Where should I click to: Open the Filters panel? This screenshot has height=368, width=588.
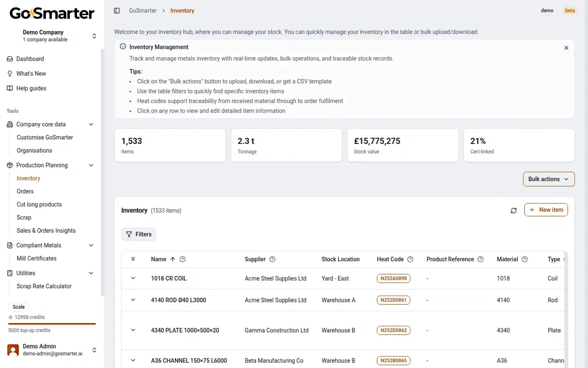[x=139, y=235]
